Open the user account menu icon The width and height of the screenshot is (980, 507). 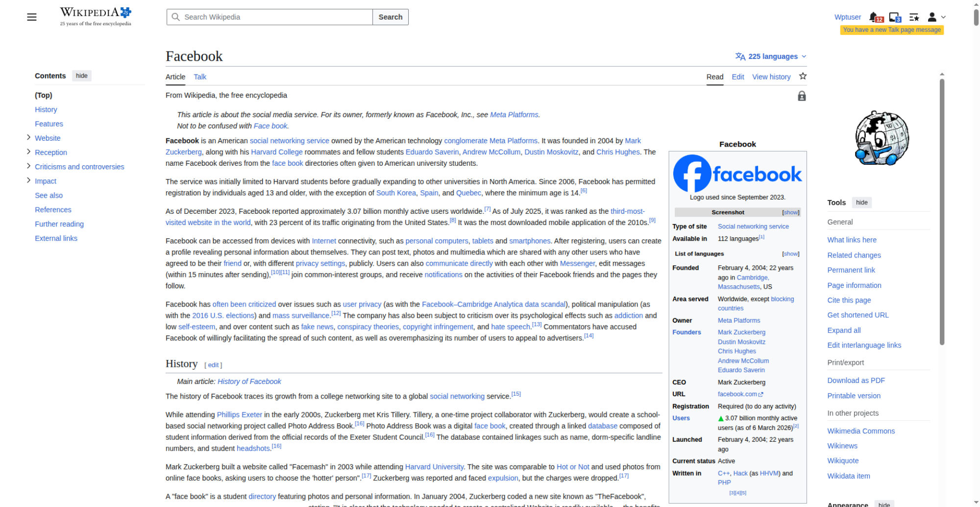tap(935, 17)
